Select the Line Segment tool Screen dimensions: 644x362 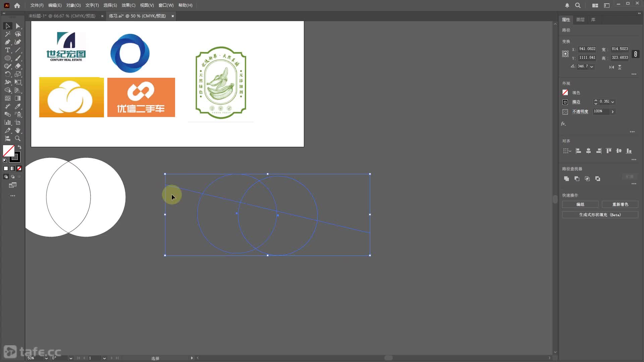pyautogui.click(x=18, y=50)
